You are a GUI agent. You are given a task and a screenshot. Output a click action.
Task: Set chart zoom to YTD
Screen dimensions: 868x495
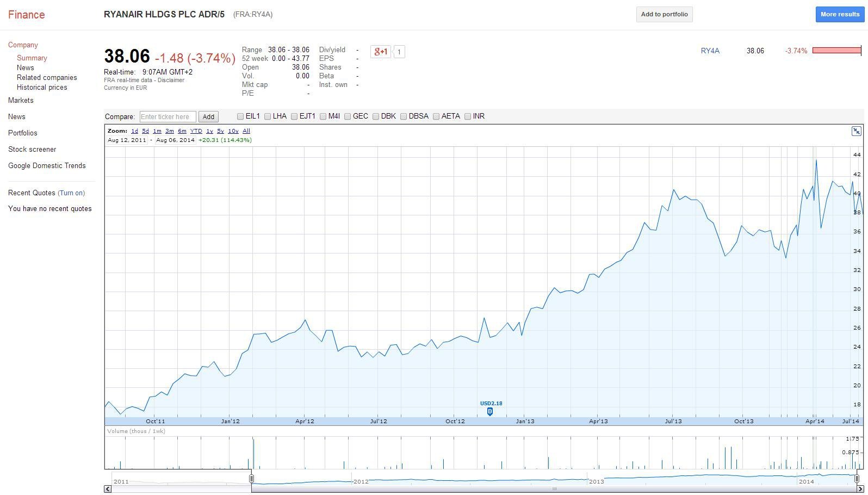(196, 131)
